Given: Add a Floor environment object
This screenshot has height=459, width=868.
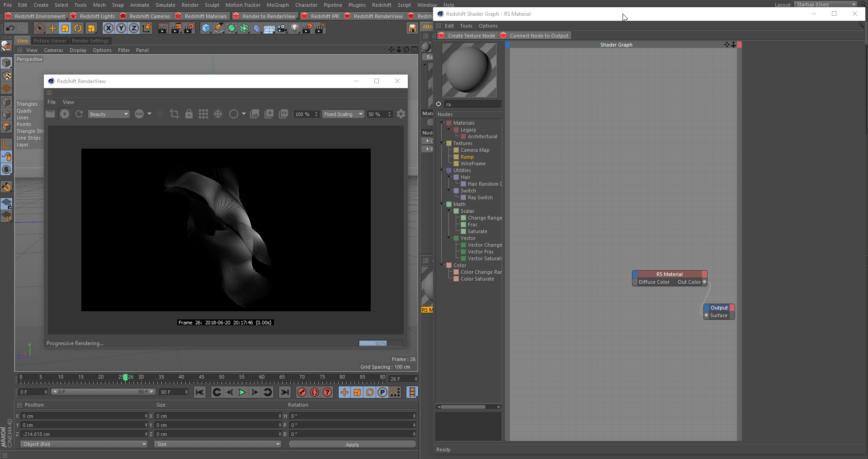Looking at the screenshot, I should pos(269,28).
